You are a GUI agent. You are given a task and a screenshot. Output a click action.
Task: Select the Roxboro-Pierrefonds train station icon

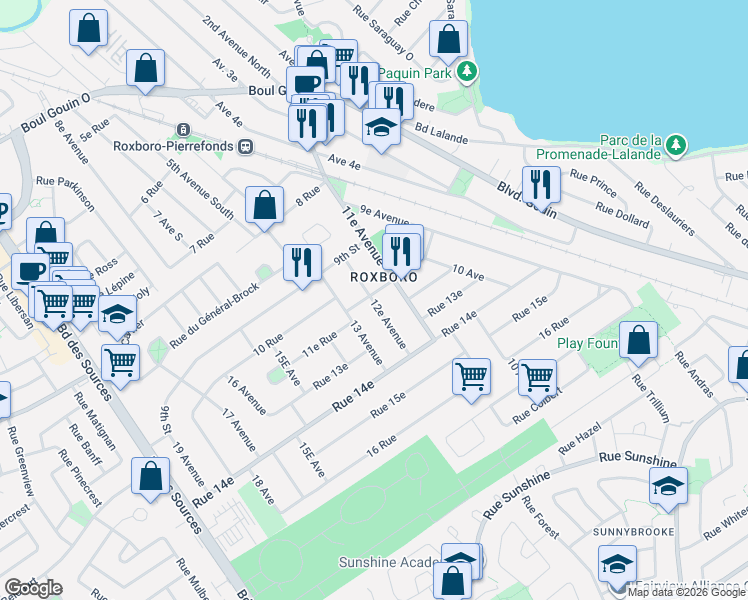click(x=245, y=146)
